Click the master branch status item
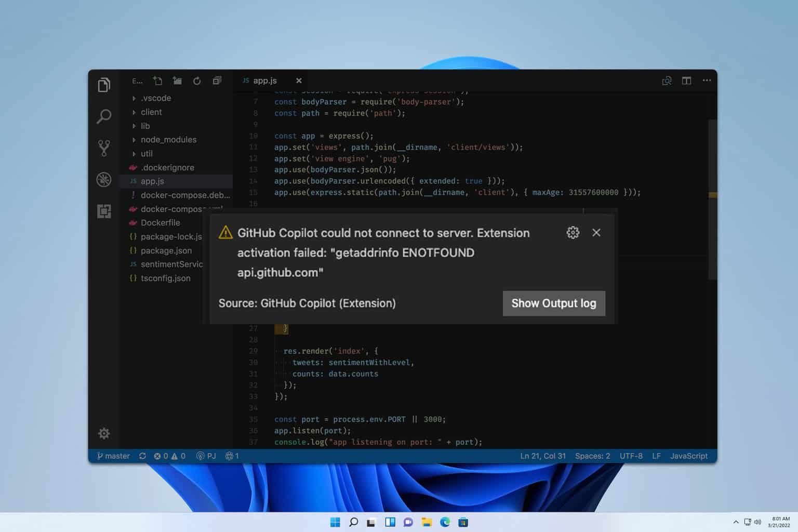This screenshot has height=532, width=798. click(x=113, y=456)
